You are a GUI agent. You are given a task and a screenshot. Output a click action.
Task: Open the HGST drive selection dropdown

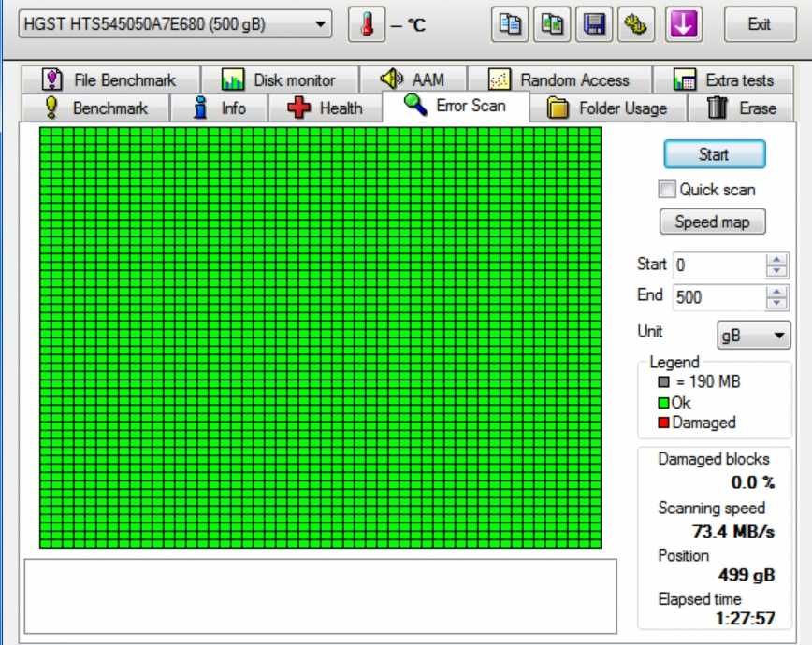pyautogui.click(x=175, y=23)
